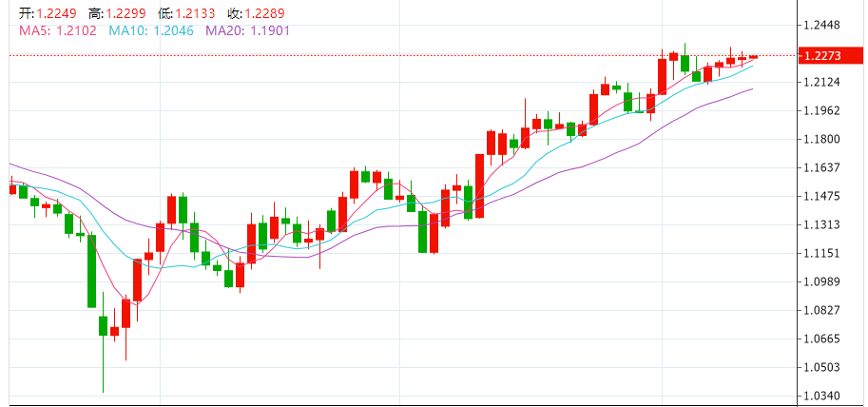Pick the 1.1475 price axis label
868x407 pixels.
tap(823, 196)
